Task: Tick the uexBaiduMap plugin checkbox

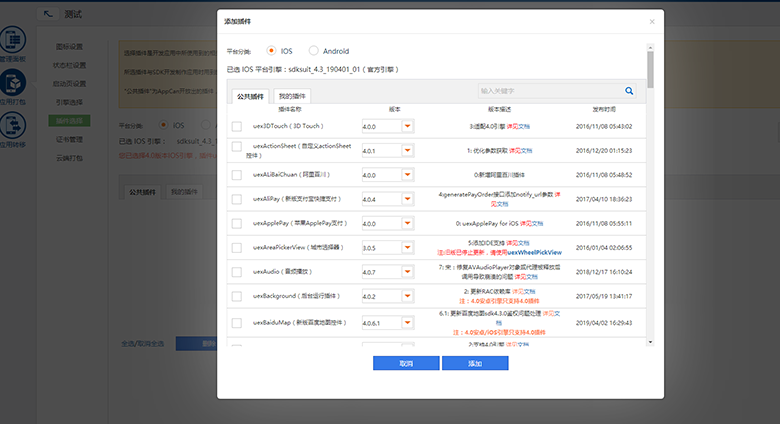Action: (237, 323)
